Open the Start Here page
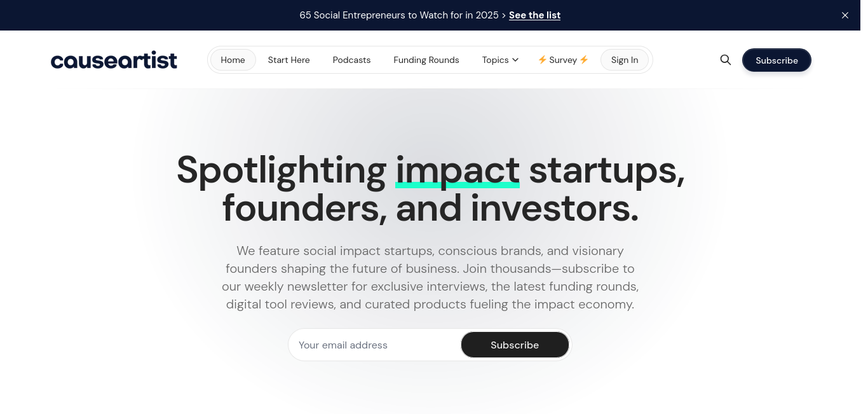868x414 pixels. 289,60
